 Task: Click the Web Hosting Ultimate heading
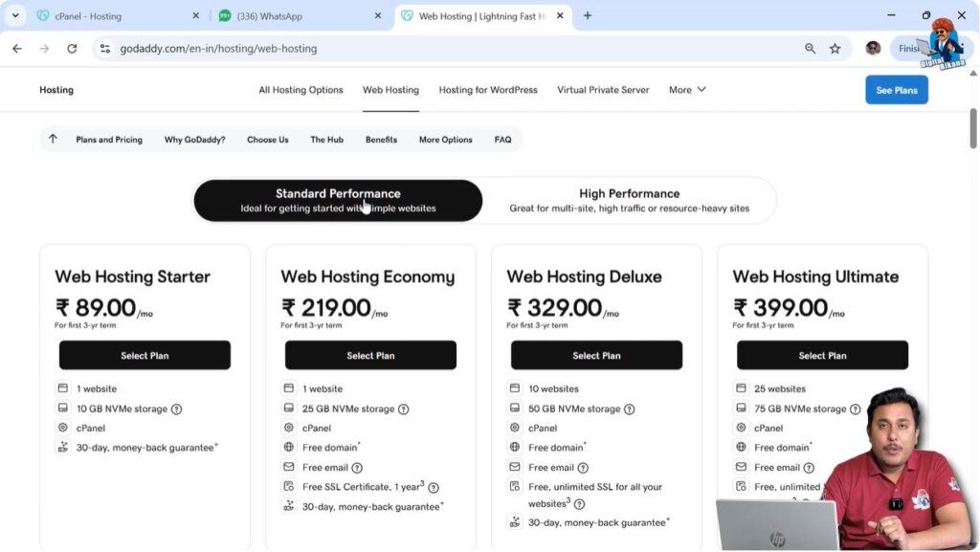click(x=815, y=276)
